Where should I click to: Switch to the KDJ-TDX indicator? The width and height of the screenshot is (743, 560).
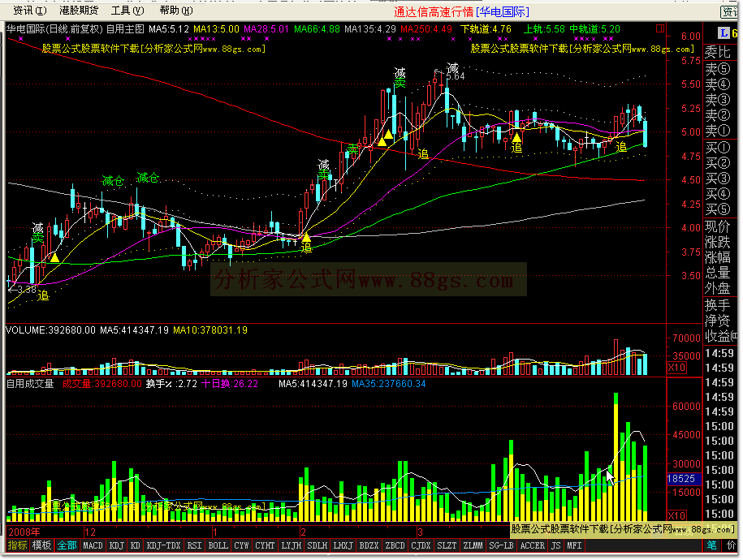point(163,545)
